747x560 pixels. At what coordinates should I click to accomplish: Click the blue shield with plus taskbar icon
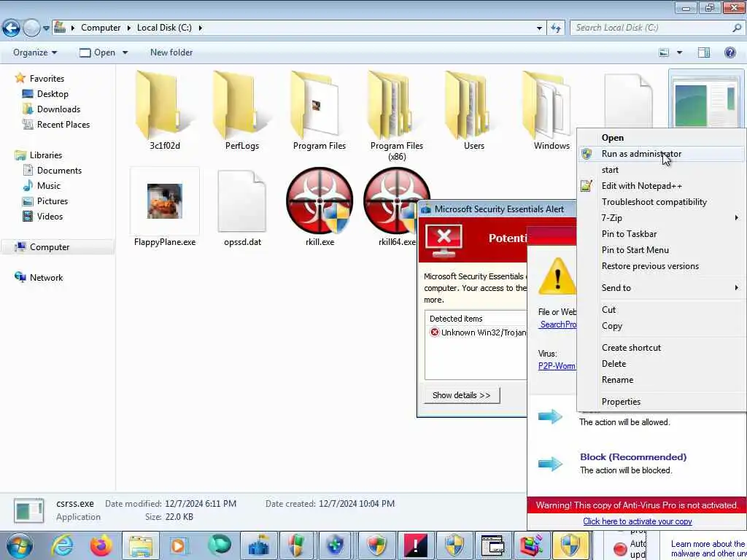pos(336,545)
